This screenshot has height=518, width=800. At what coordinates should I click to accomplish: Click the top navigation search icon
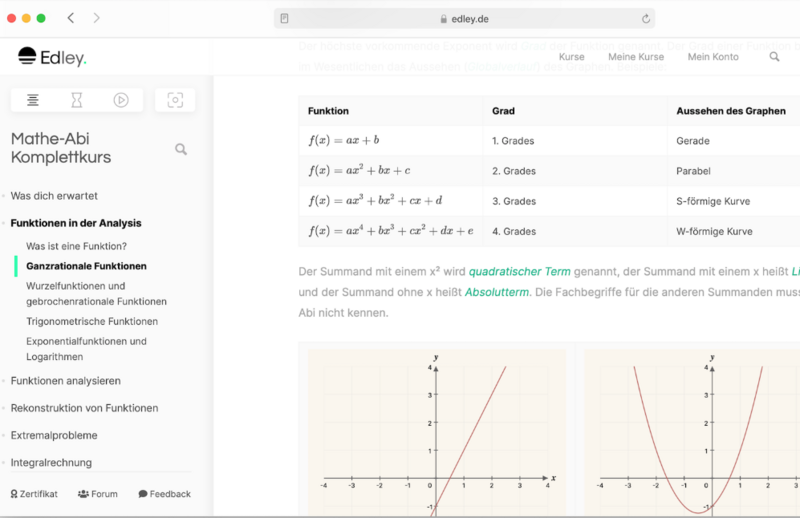click(774, 57)
